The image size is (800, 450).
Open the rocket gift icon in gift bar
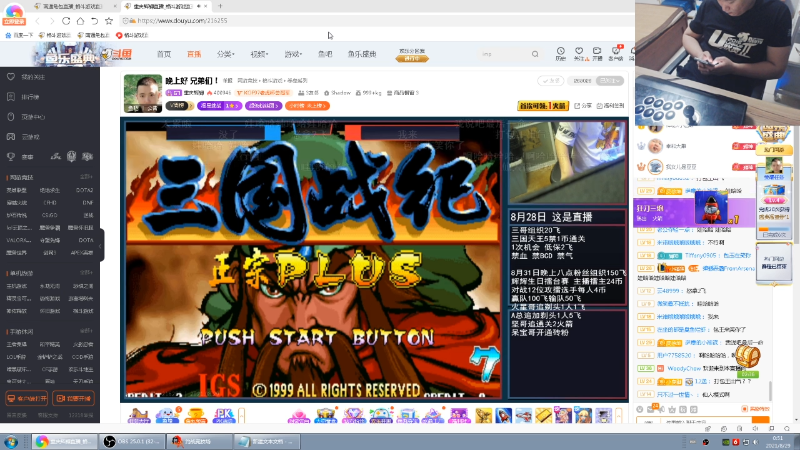pos(503,415)
